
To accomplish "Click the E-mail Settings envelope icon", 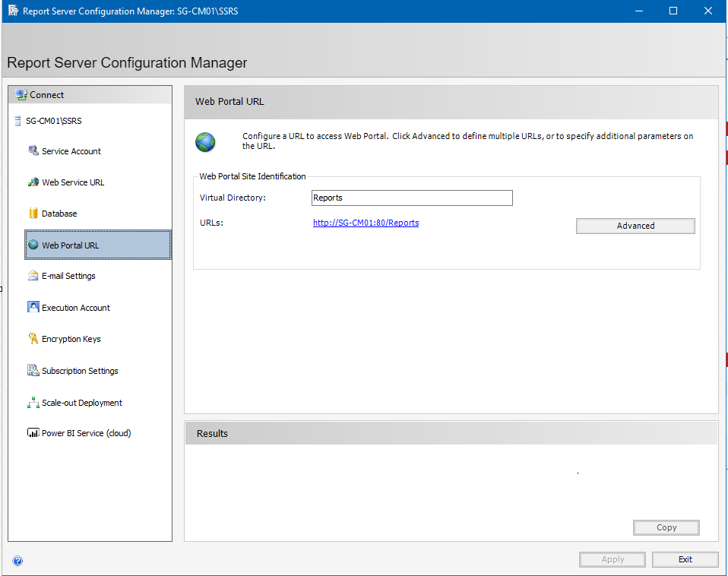I will (x=33, y=276).
